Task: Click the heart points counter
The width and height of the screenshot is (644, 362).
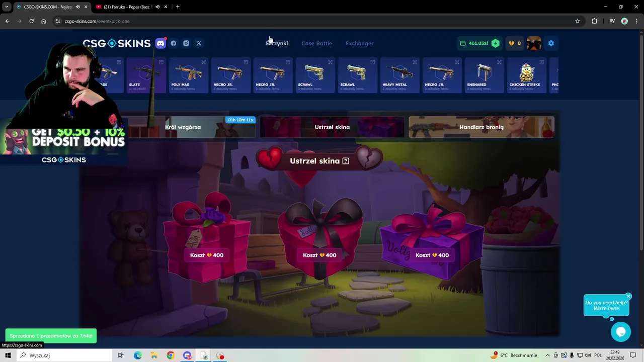Action: click(x=515, y=43)
